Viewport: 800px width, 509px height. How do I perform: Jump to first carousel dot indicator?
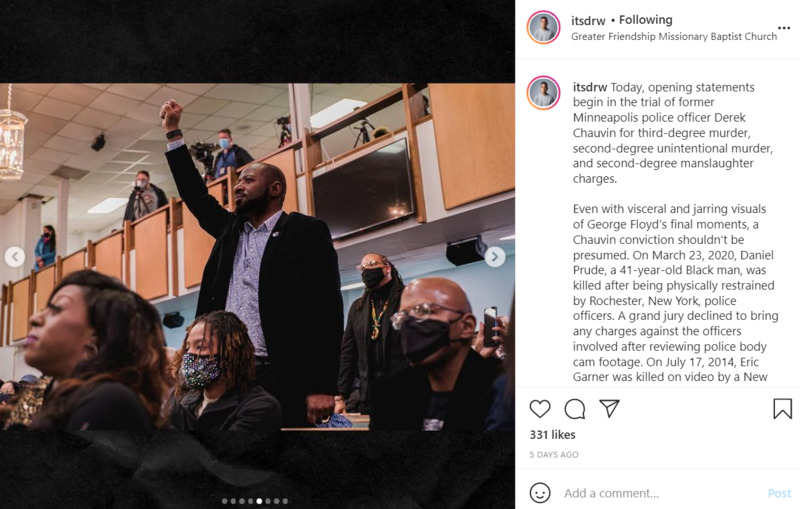(x=223, y=501)
